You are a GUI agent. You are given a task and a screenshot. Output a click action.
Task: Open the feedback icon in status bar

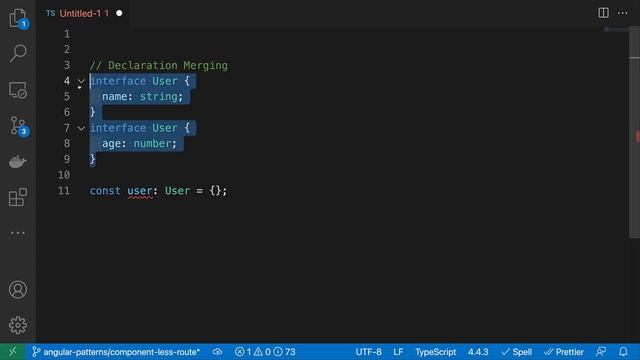(601, 351)
